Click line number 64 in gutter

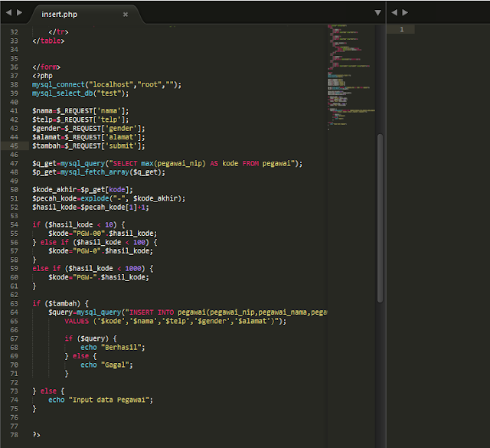(x=14, y=312)
